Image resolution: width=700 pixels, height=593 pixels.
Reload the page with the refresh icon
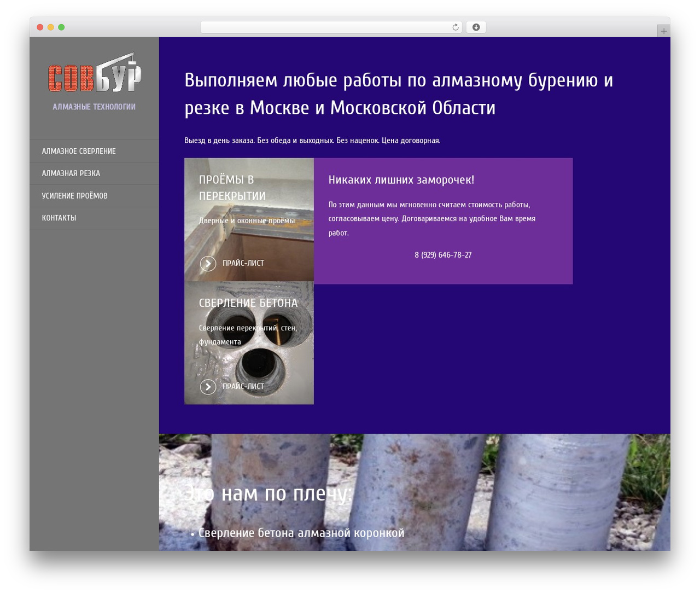455,27
